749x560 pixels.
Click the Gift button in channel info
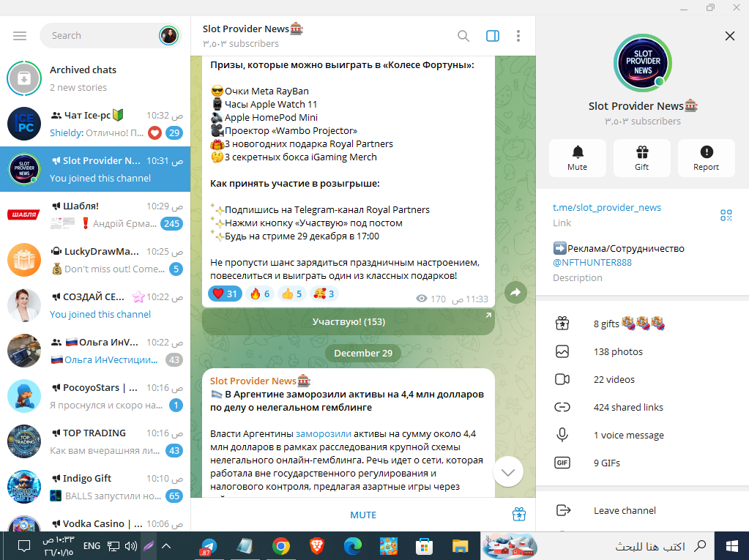pos(642,158)
